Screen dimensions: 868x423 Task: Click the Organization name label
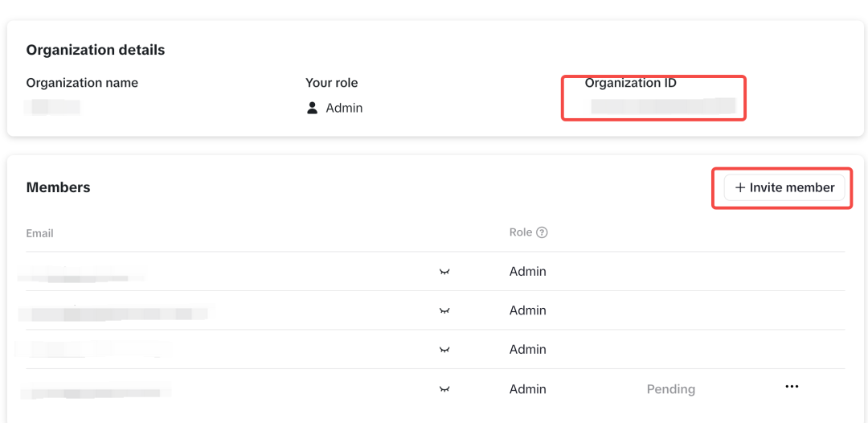[82, 83]
